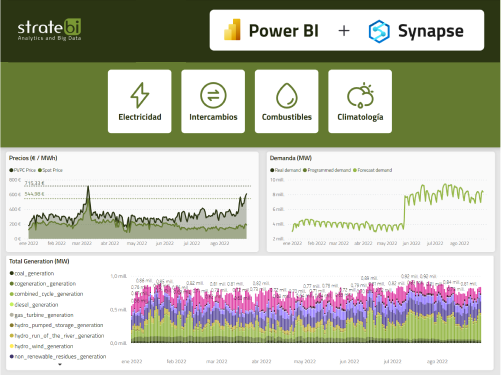Screen dimensions: 501x375
Task: Select Forecast demand legend entry
Action: tap(372, 170)
